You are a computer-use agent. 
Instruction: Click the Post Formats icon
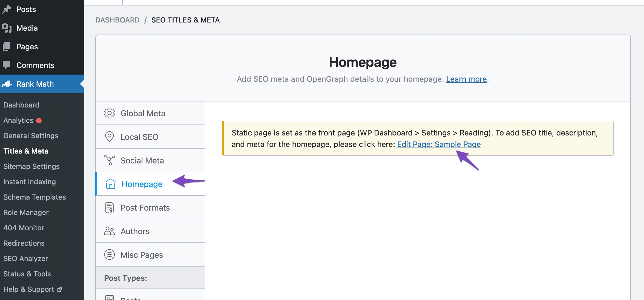(109, 207)
